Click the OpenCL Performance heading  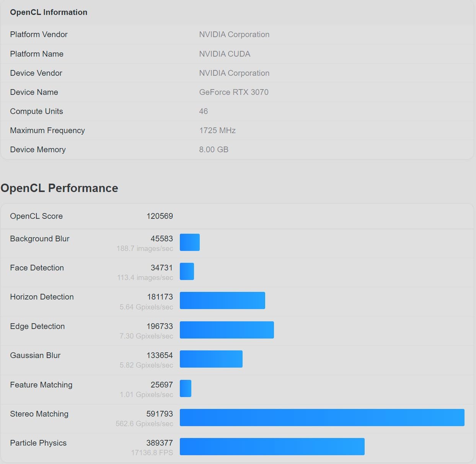[59, 188]
